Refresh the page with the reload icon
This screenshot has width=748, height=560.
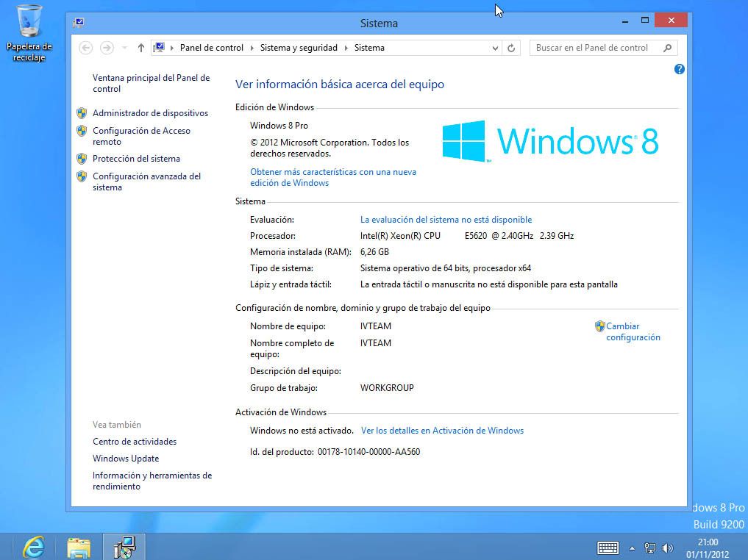(511, 48)
